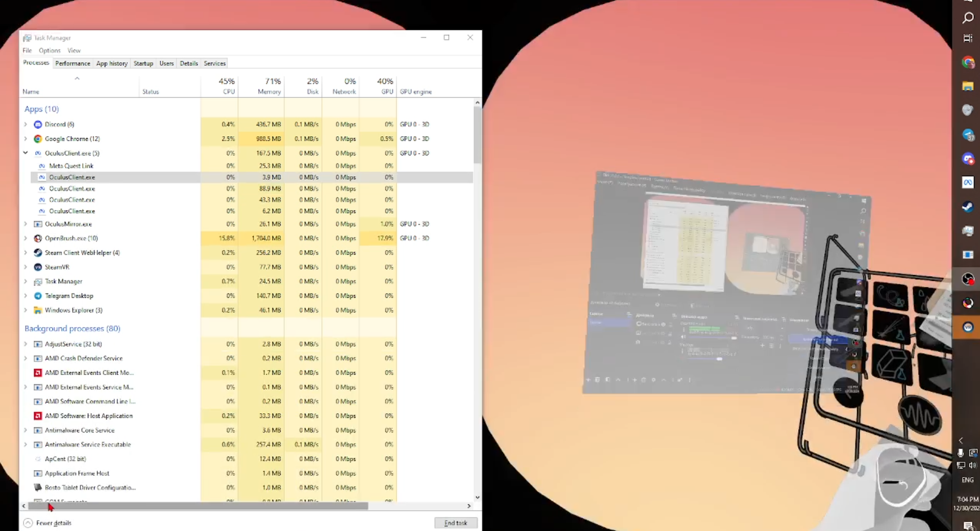Open Google Chrome from the taskbar
980x531 pixels.
coord(968,63)
